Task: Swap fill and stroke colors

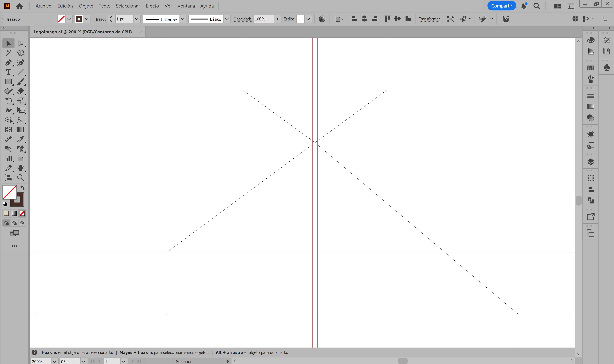Action: click(x=23, y=188)
